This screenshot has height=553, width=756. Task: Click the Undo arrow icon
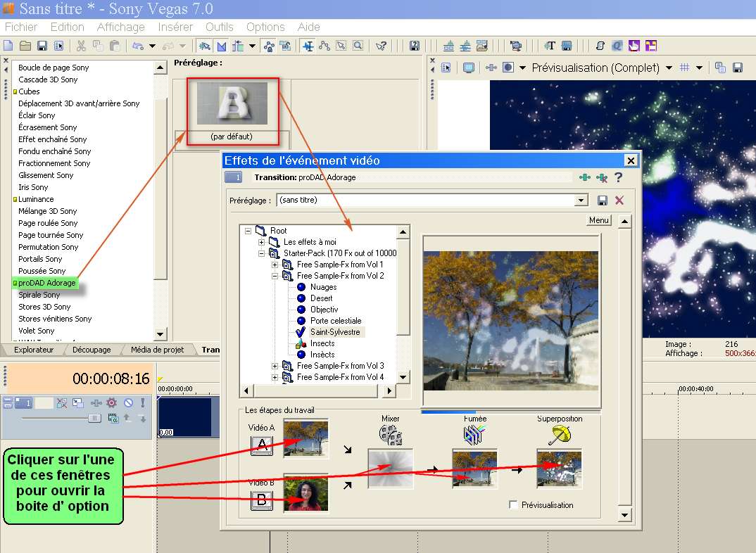138,46
